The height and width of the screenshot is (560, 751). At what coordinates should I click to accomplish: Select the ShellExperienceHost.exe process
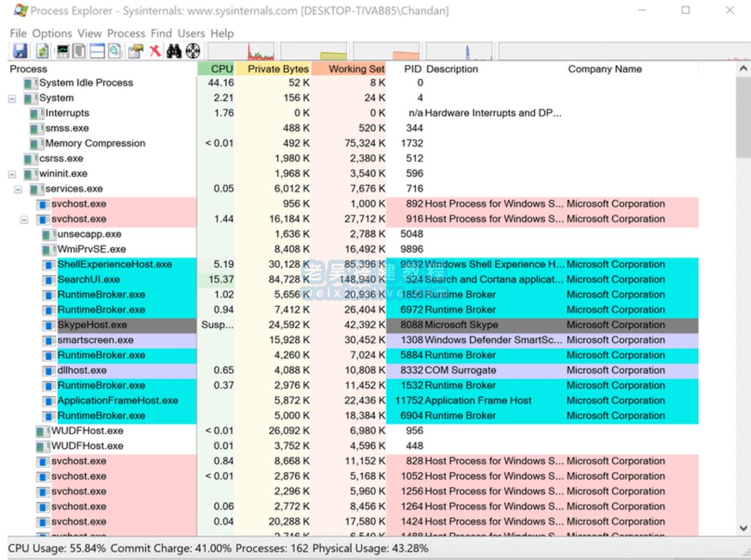(353, 264)
